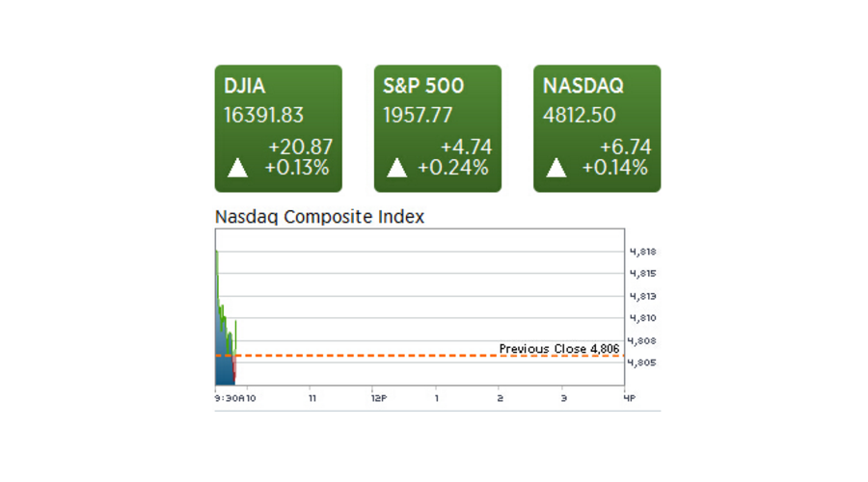The height and width of the screenshot is (482, 868).
Task: Open the DJIA market tile
Action: [x=278, y=128]
